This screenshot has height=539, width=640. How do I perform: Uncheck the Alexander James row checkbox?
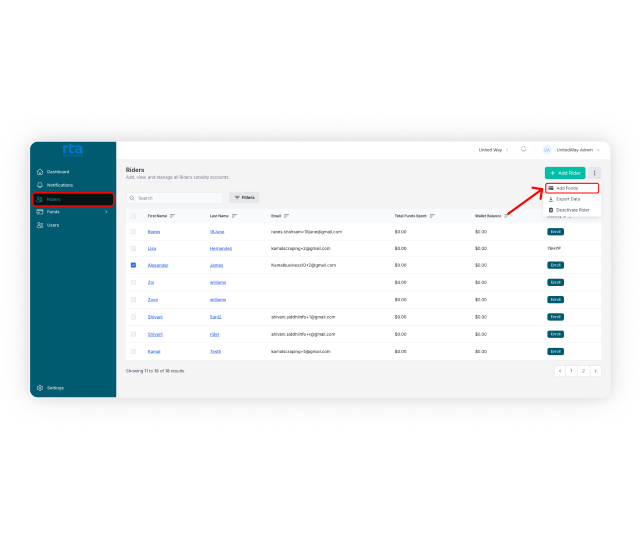click(x=133, y=265)
